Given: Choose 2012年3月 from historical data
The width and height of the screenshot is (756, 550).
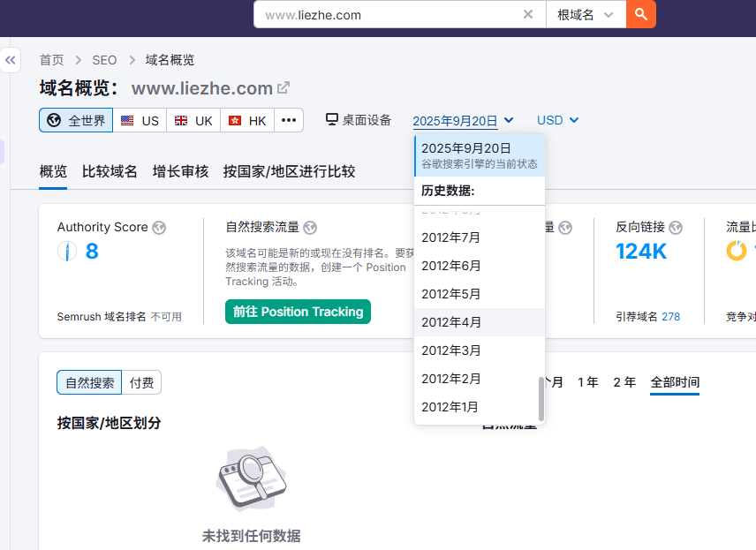Looking at the screenshot, I should click(480, 350).
